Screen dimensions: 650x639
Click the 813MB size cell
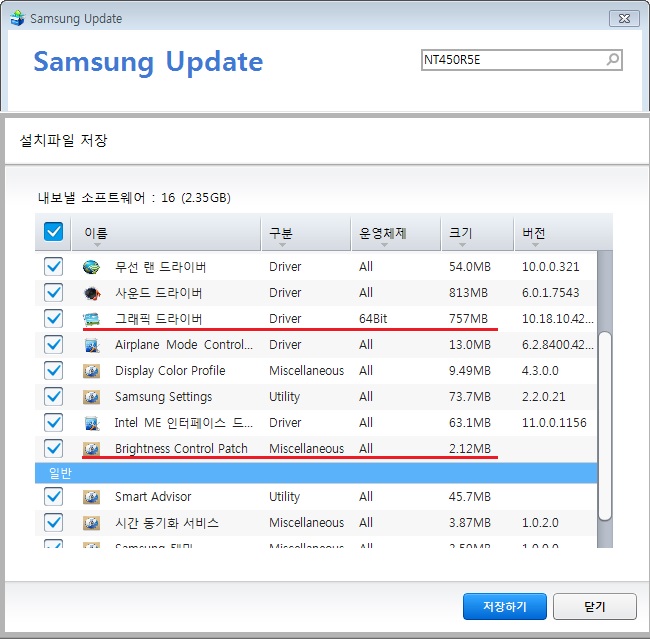point(468,293)
